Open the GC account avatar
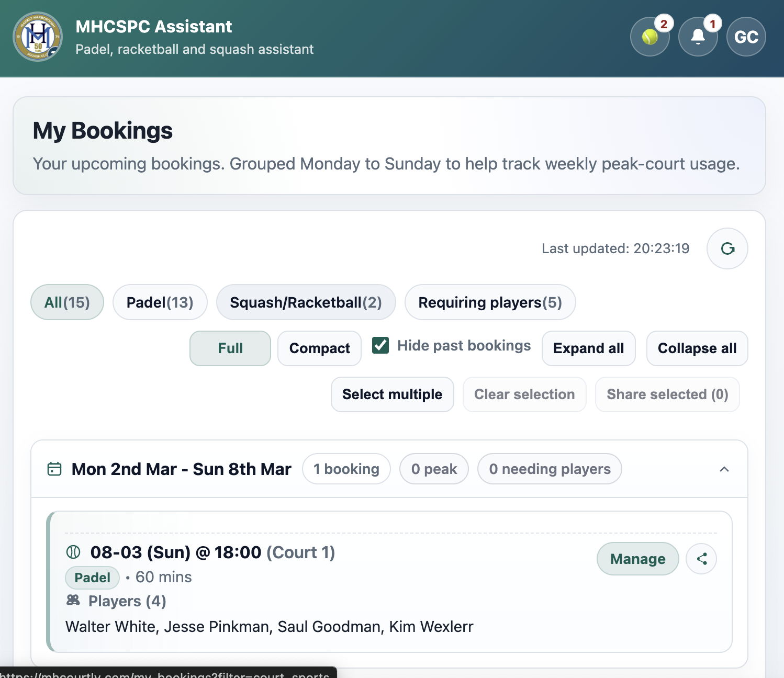784x678 pixels. pyautogui.click(x=746, y=37)
